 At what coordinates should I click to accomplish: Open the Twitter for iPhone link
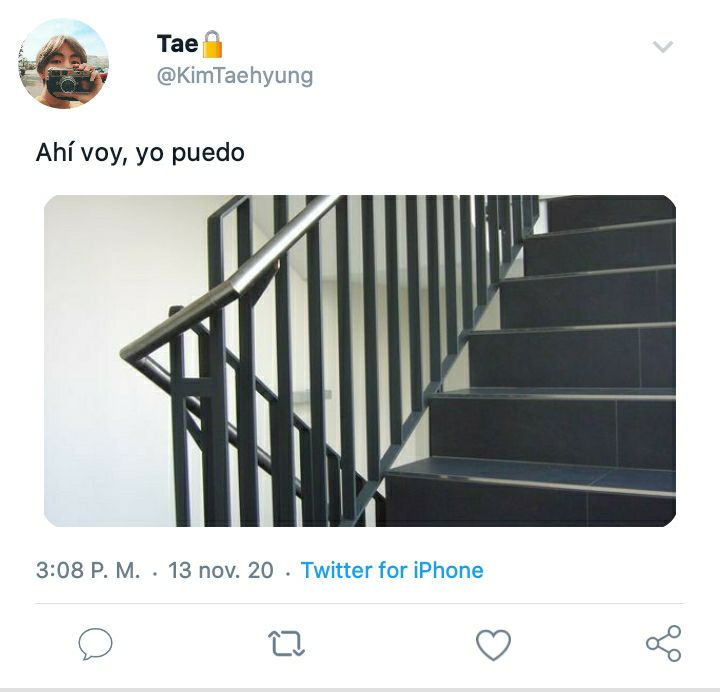[x=392, y=570]
